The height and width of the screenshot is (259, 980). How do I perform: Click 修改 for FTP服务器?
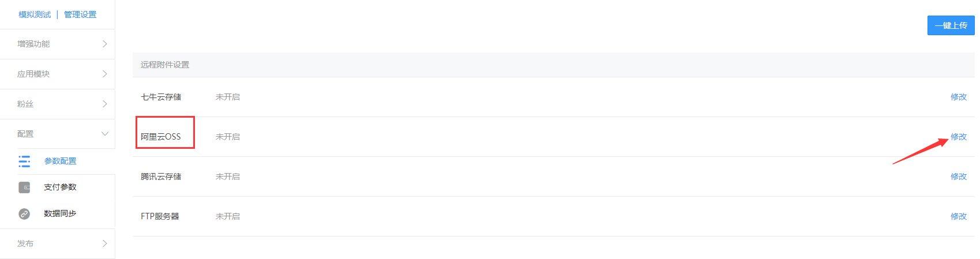959,216
